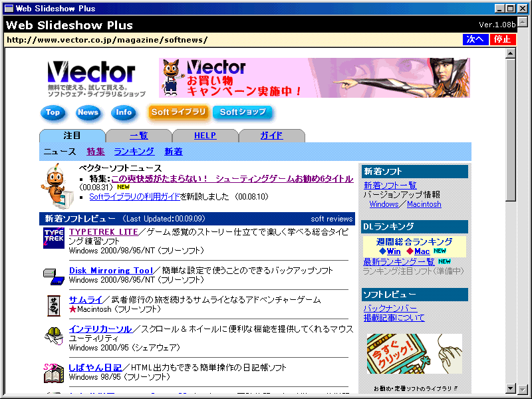Click the DLランキング sidebar header
This screenshot has width=532, height=399.
[x=414, y=227]
